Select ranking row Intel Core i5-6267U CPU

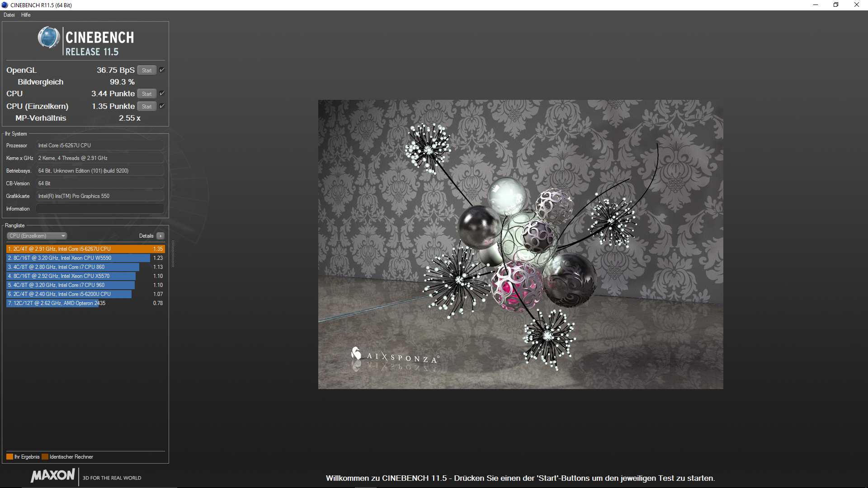pyautogui.click(x=85, y=249)
